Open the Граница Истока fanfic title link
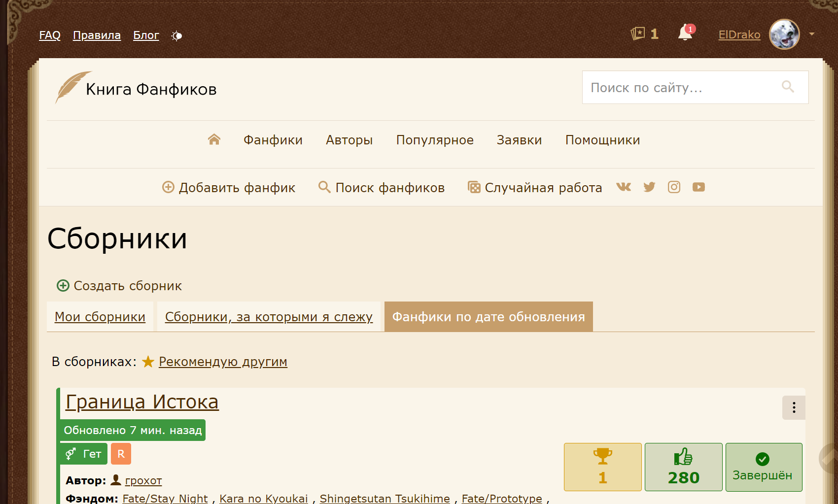This screenshot has height=504, width=838. 142,402
